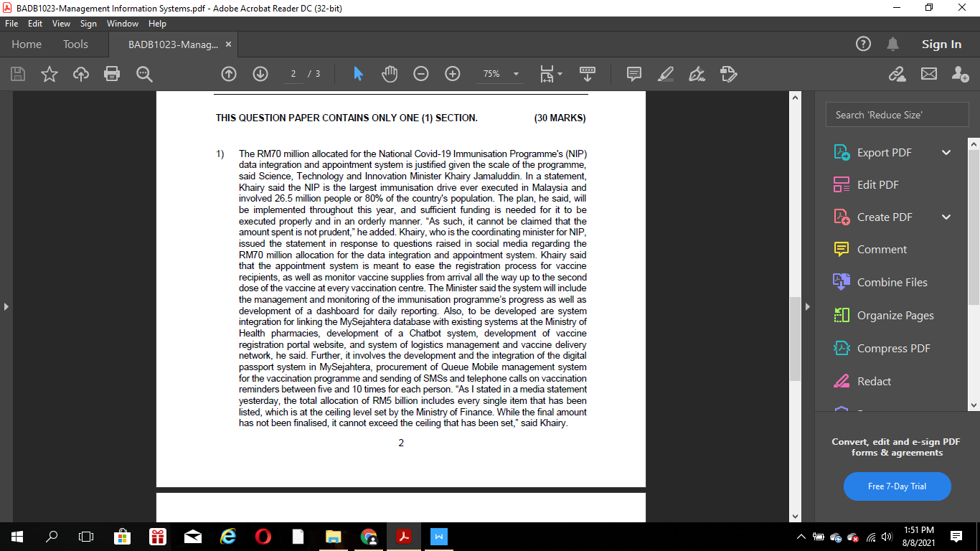
Task: Print the document using printer icon
Action: click(112, 74)
